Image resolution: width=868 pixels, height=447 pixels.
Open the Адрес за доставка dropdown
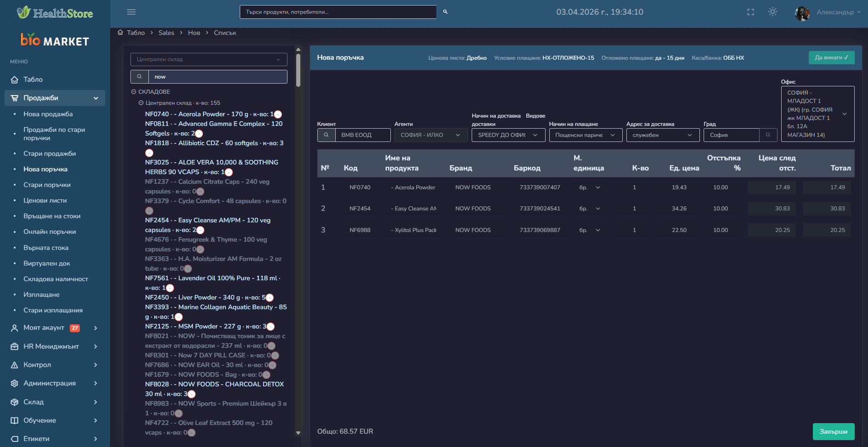(663, 135)
